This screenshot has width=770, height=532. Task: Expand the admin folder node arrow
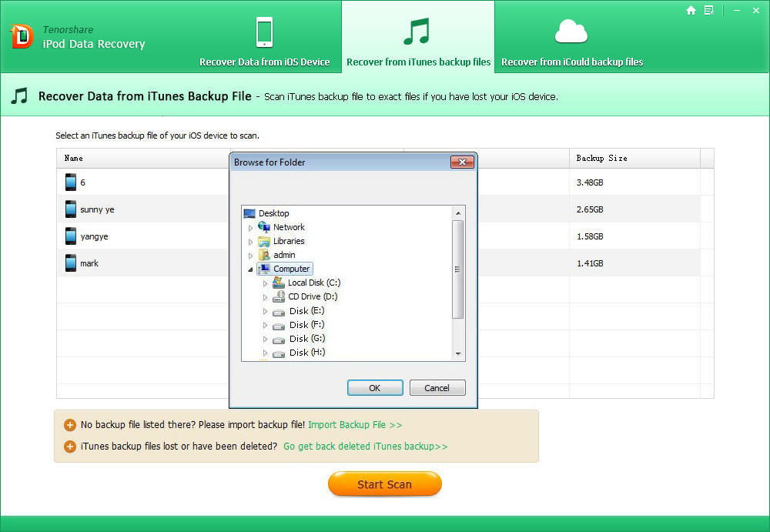coord(250,255)
